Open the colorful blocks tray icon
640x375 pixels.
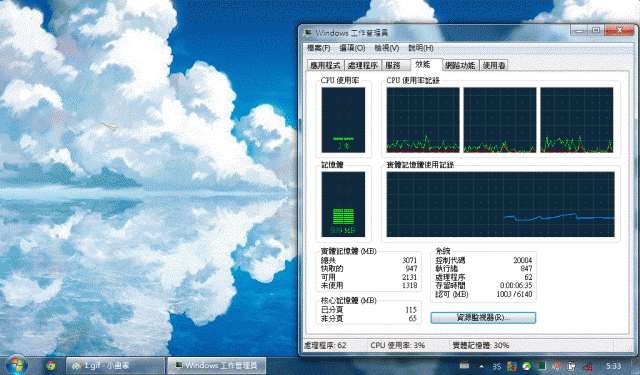512,366
